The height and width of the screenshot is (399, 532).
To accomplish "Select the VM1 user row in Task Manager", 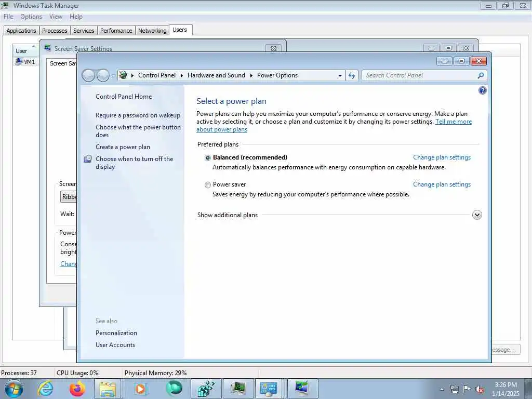I will pos(25,62).
